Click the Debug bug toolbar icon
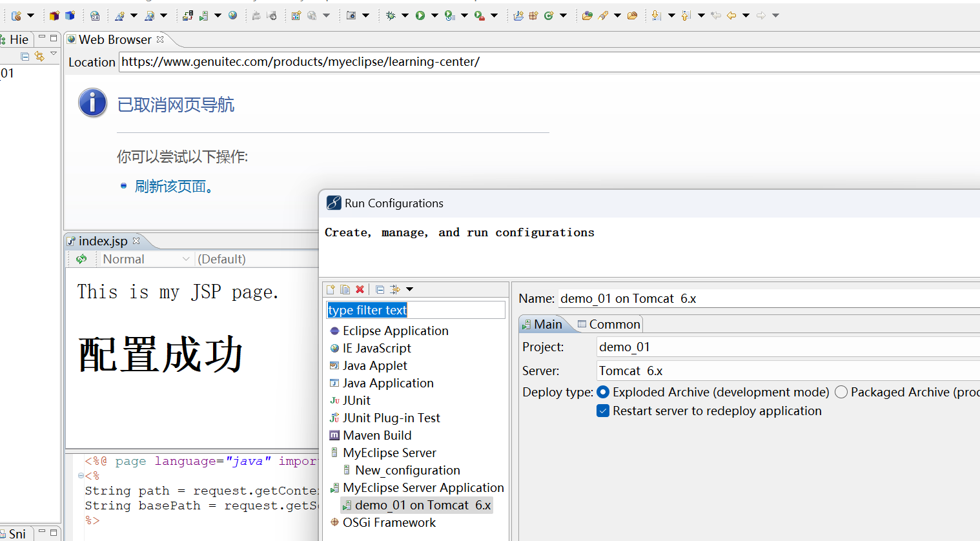 [391, 15]
